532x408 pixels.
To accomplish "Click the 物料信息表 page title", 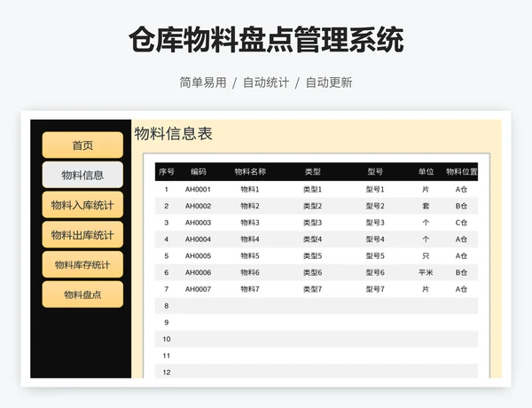I will [174, 133].
